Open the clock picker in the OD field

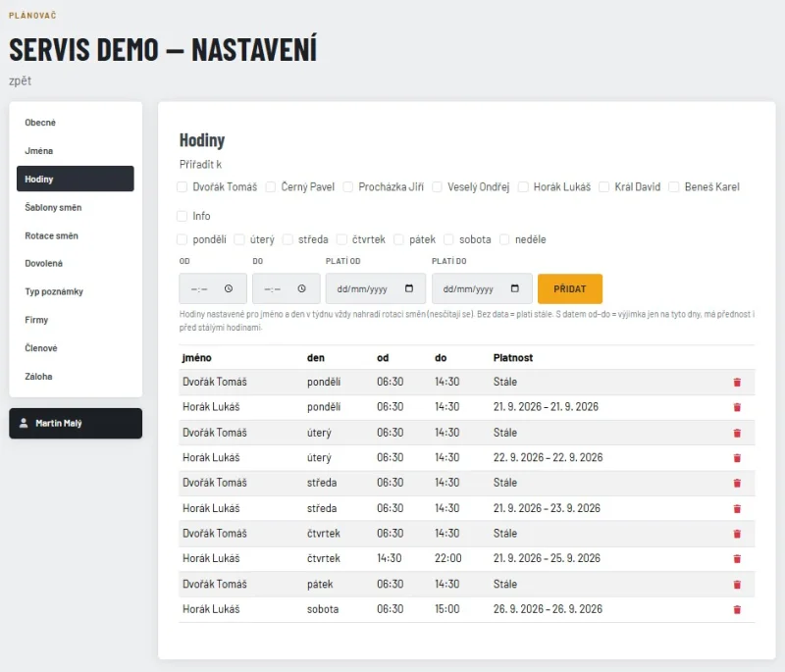pyautogui.click(x=229, y=288)
